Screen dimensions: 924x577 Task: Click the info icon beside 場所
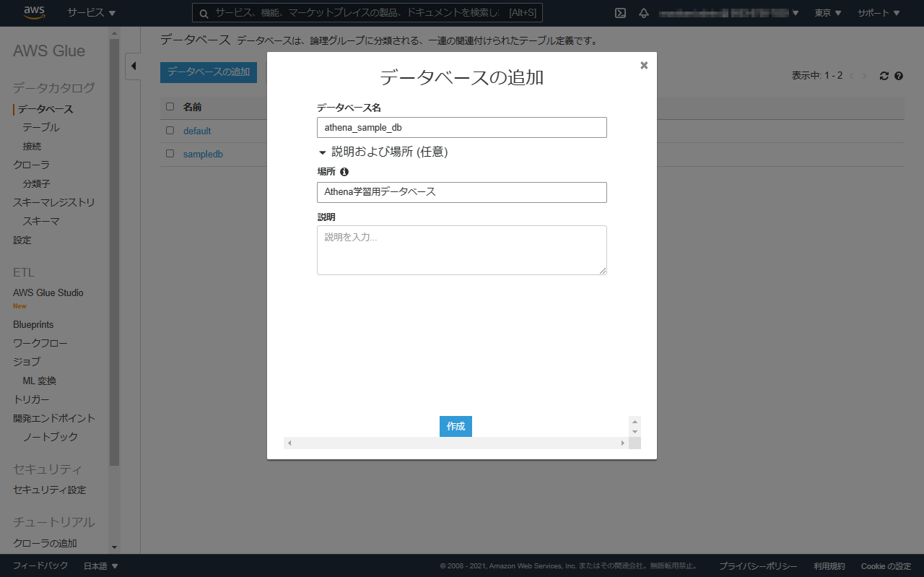click(344, 172)
